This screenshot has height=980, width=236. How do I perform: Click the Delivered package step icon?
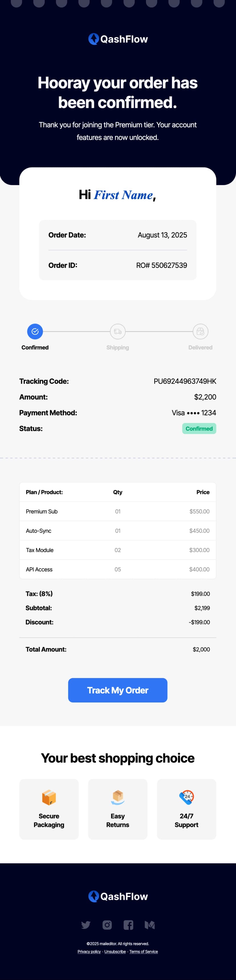pos(200,331)
